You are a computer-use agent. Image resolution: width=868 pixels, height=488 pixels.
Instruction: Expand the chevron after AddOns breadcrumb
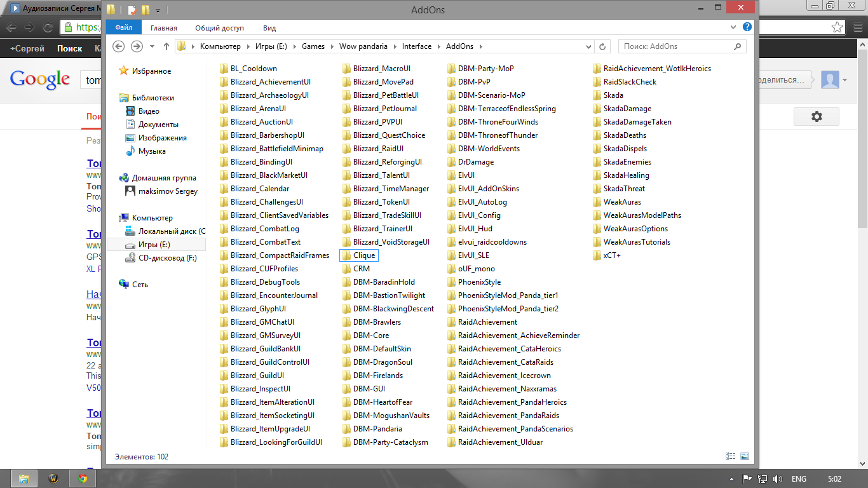coord(480,46)
